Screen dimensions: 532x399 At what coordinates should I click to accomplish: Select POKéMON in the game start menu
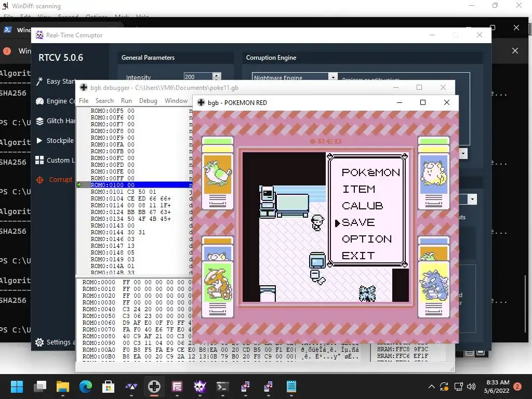371,172
